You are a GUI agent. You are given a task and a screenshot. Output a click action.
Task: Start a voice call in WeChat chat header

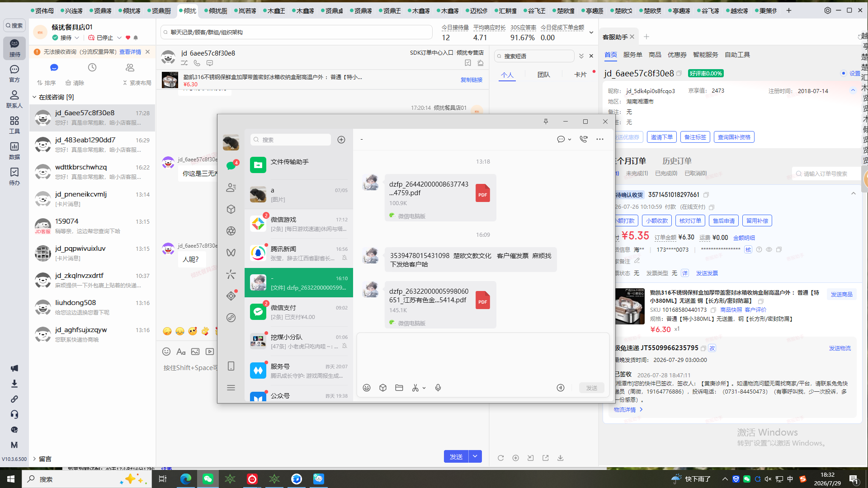point(584,139)
